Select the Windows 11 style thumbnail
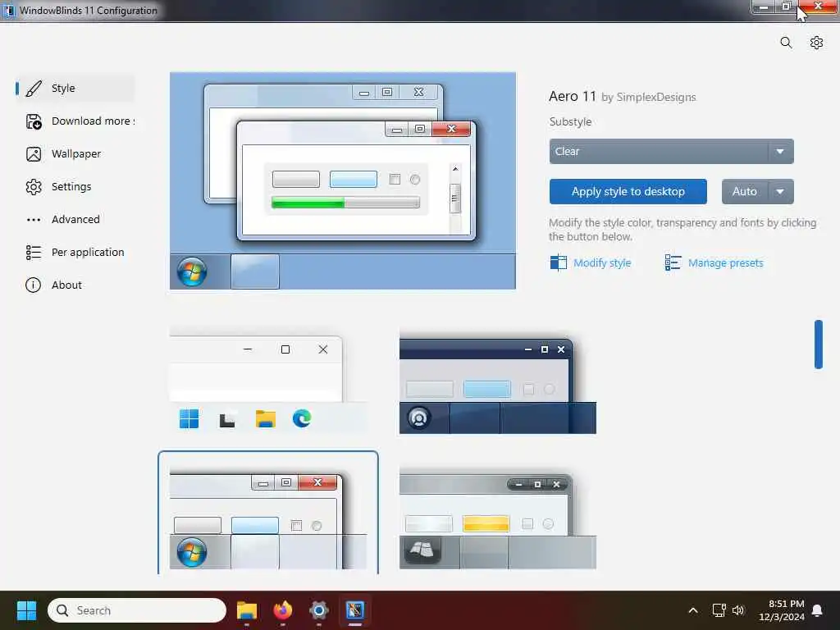Image resolution: width=840 pixels, height=630 pixels. click(268, 381)
